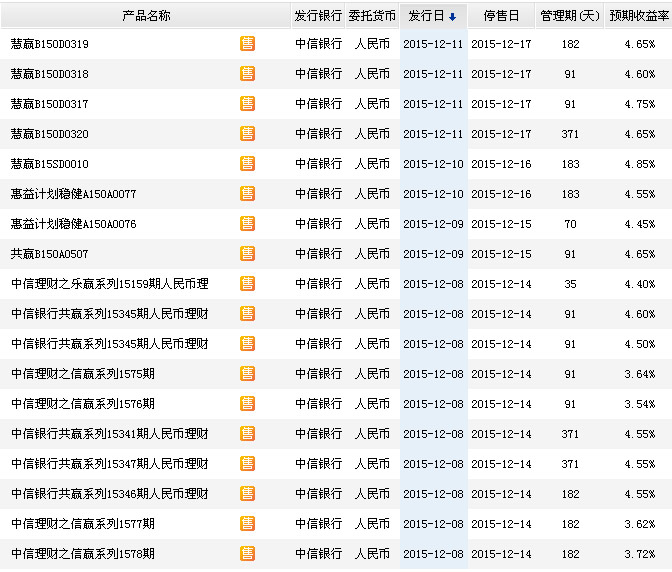Open 中信理财之乐赢系列15159期人民币理 product
The height and width of the screenshot is (572, 672).
[110, 284]
